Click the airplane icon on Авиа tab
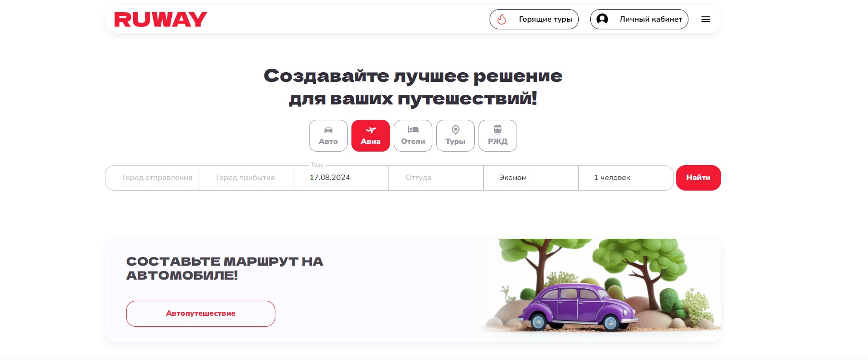Screen dimensions: 868x360 pyautogui.click(x=371, y=130)
